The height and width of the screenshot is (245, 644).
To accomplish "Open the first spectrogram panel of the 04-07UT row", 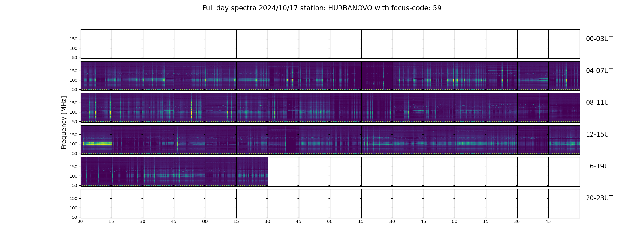I will coord(96,76).
